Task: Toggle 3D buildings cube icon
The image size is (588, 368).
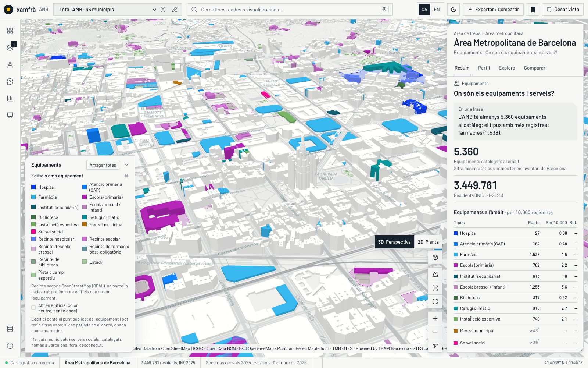Action: [435, 258]
